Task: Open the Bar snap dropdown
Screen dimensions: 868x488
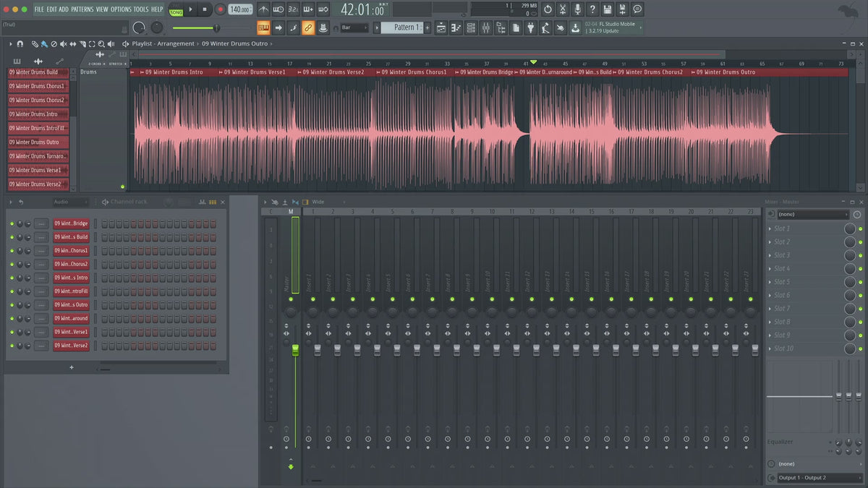Action: pyautogui.click(x=354, y=27)
